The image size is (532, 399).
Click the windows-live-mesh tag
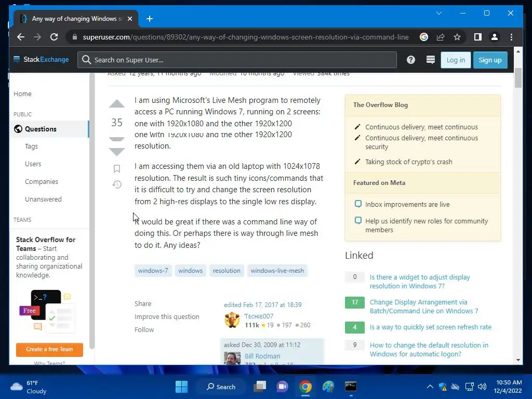(x=277, y=271)
